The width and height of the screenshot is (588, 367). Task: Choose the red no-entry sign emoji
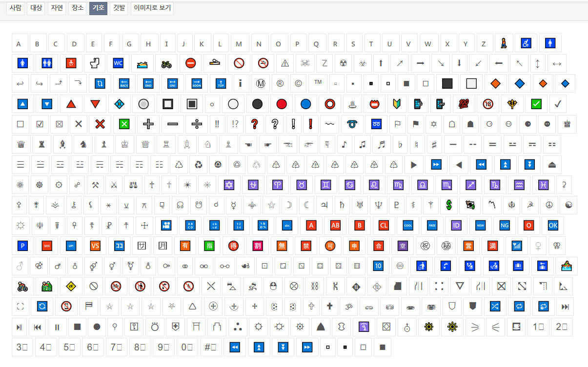tap(190, 63)
